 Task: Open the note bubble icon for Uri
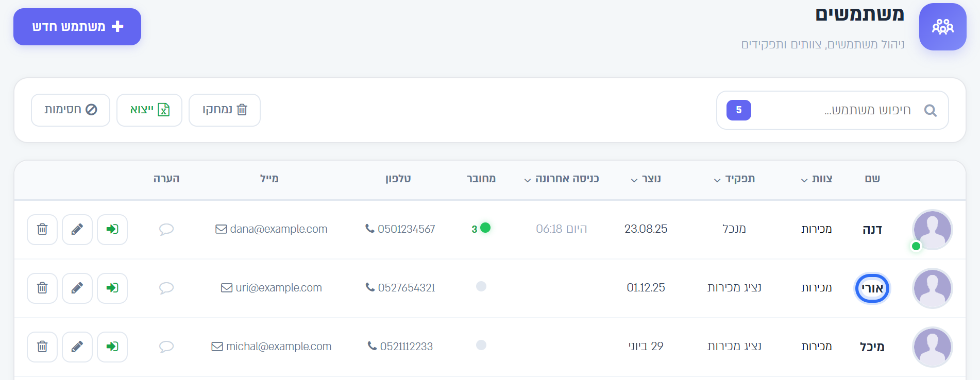(166, 288)
